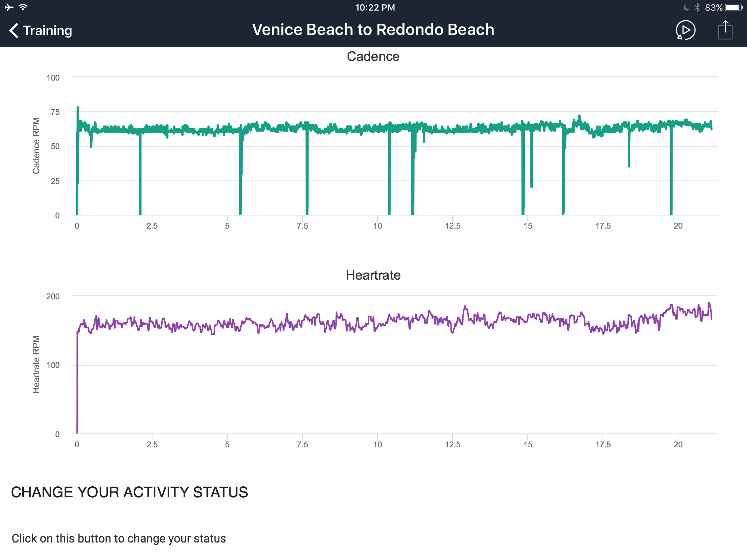Viewport: 747px width, 560px height.
Task: Tap 'Click on this button to change your status'
Action: 119,538
